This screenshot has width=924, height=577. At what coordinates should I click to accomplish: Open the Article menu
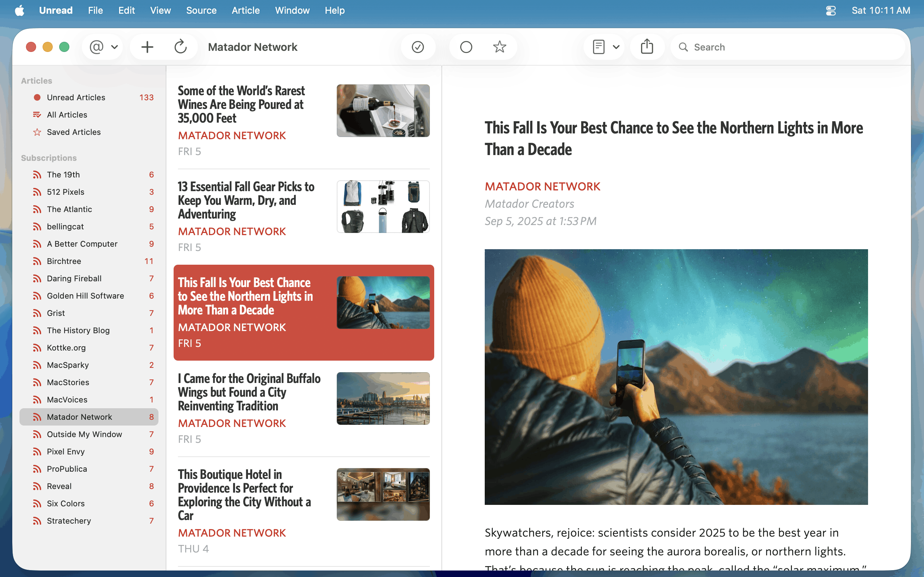click(245, 10)
